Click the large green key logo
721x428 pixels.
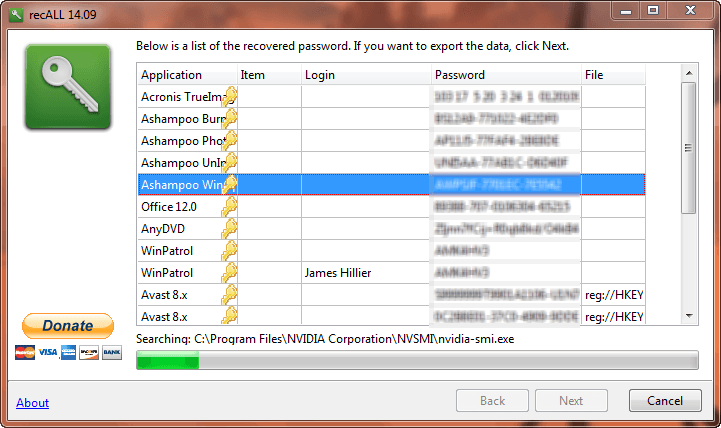point(68,87)
